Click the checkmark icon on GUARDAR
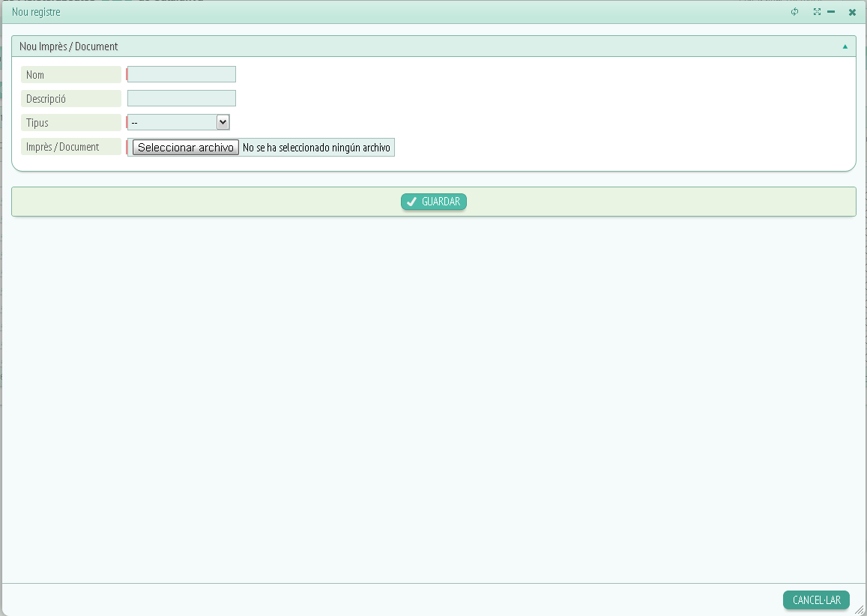 click(411, 202)
